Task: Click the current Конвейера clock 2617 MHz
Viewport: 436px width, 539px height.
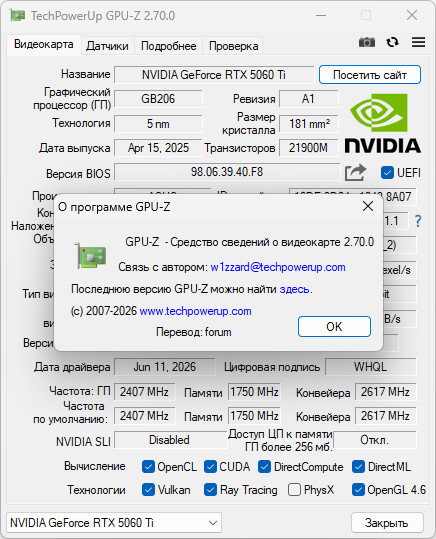Action: (x=385, y=392)
